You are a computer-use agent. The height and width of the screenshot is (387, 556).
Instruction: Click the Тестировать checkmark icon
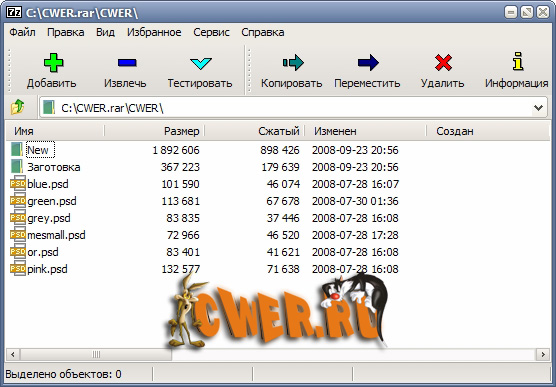pos(201,63)
